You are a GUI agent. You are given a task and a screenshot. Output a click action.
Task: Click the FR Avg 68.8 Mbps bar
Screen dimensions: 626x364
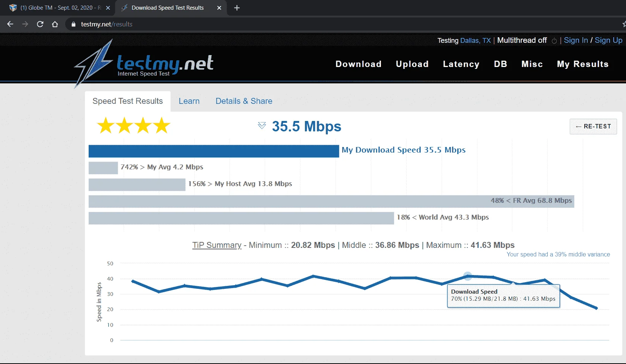pos(331,201)
